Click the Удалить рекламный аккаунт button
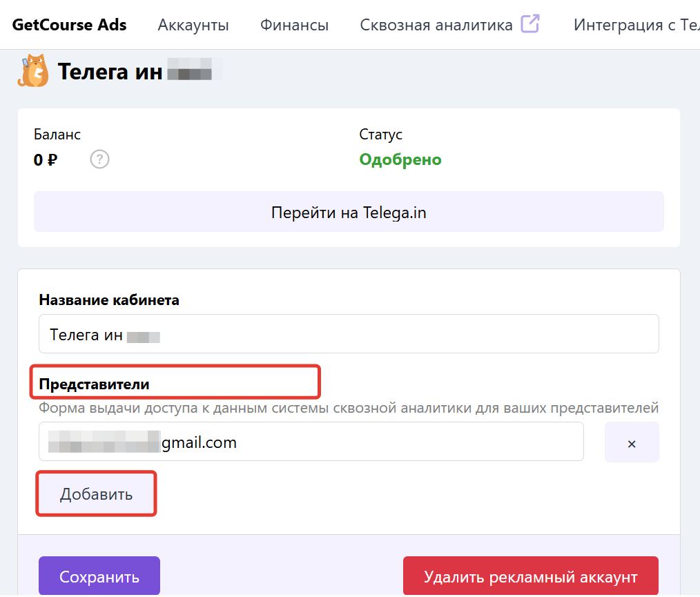This screenshot has width=700, height=597. click(x=530, y=575)
